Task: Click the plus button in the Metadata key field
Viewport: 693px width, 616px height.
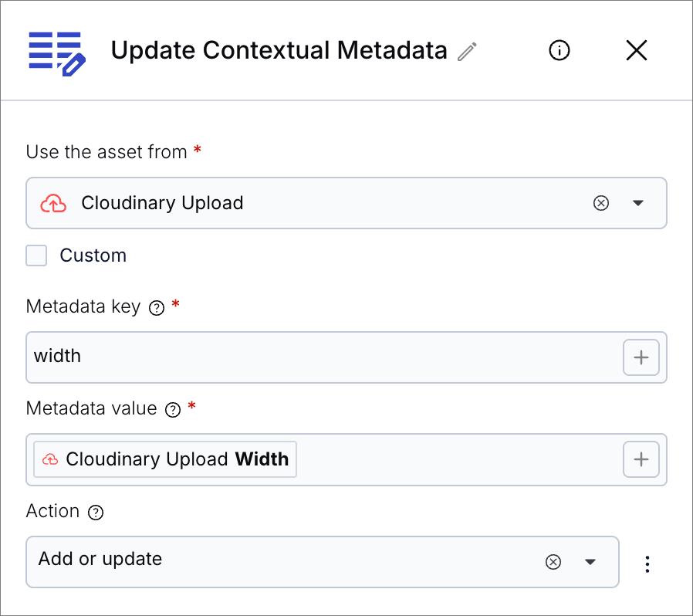Action: pyautogui.click(x=641, y=357)
